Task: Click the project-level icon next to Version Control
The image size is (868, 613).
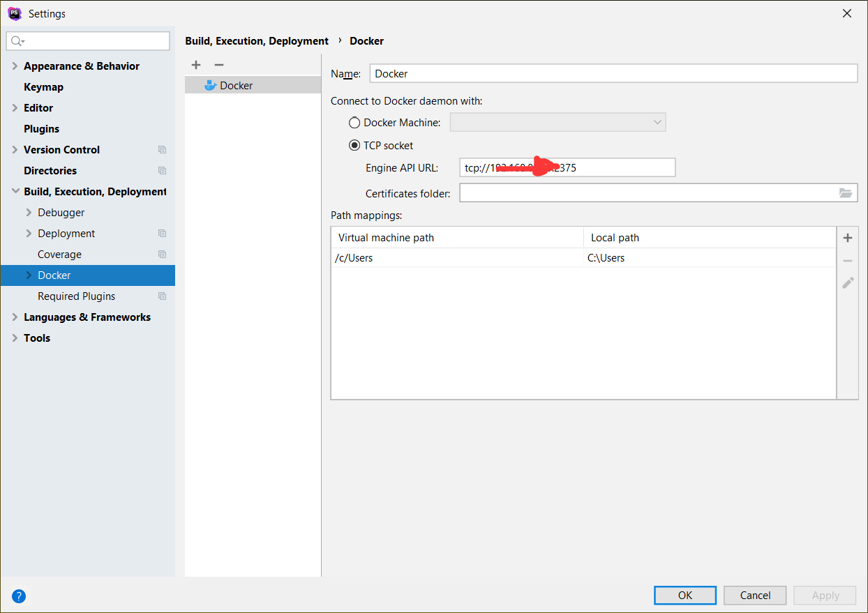Action: pos(162,150)
